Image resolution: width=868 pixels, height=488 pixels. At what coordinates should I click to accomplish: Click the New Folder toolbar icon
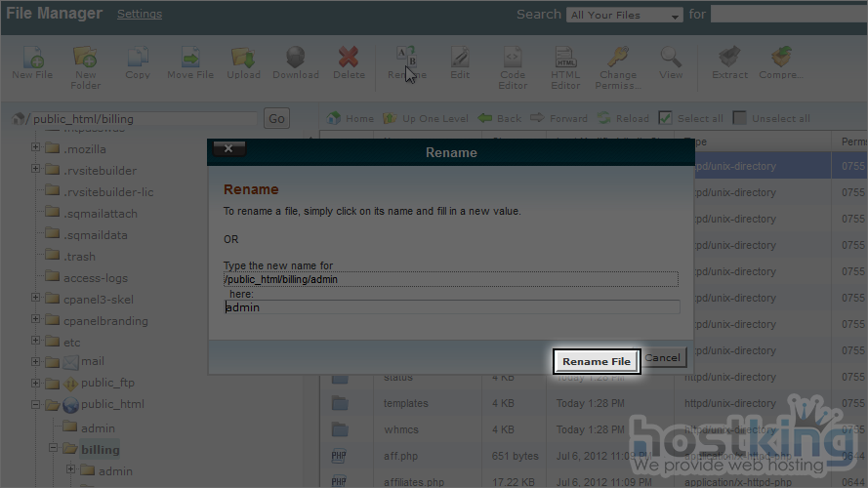[86, 59]
